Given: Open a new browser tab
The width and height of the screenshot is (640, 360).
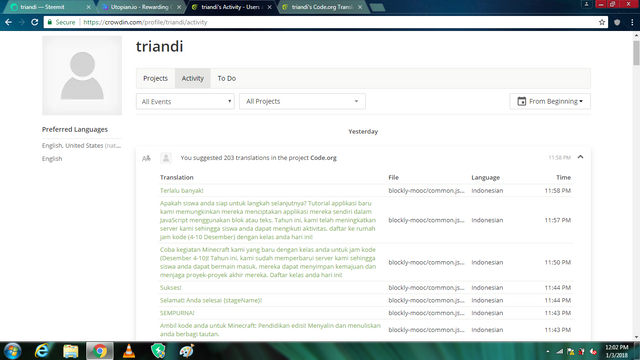Looking at the screenshot, I should (378, 7).
